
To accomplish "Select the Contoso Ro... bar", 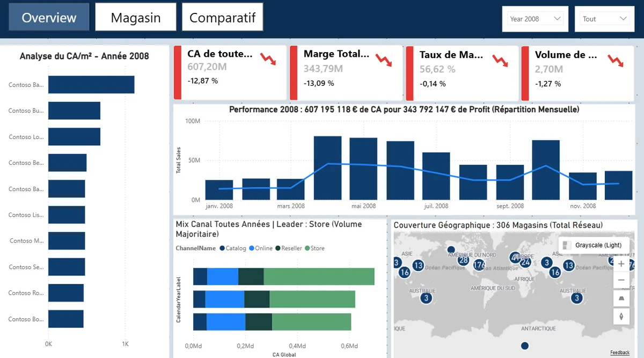I will click(66, 293).
